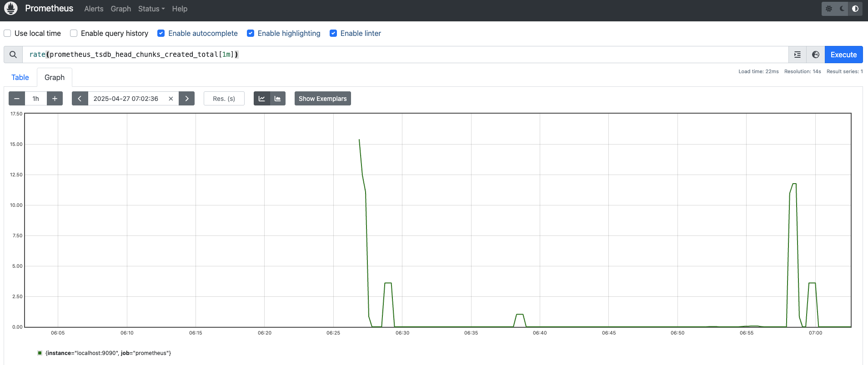This screenshot has width=868, height=365.
Task: Click the Prometheus flame logo
Action: pyautogui.click(x=11, y=9)
